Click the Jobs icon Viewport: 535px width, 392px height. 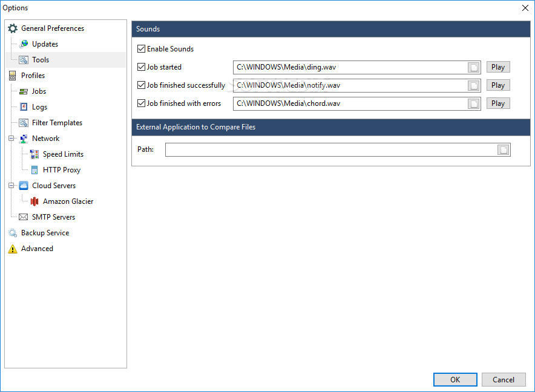click(24, 91)
